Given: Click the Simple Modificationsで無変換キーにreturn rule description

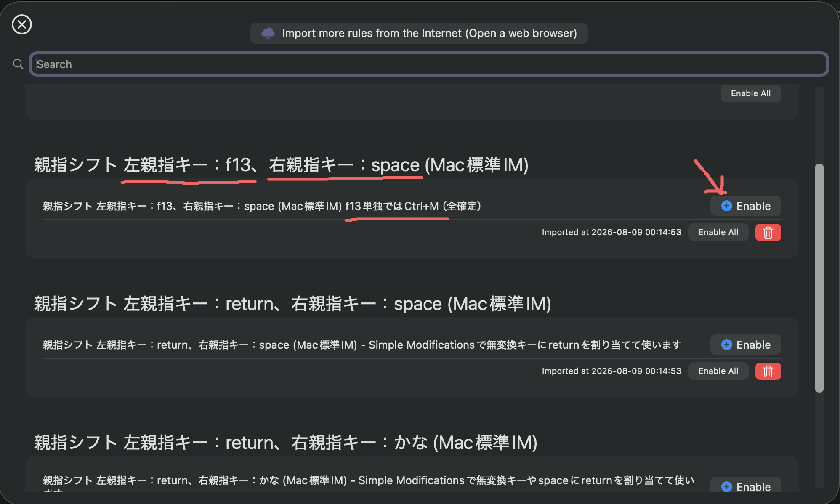Looking at the screenshot, I should (x=362, y=345).
